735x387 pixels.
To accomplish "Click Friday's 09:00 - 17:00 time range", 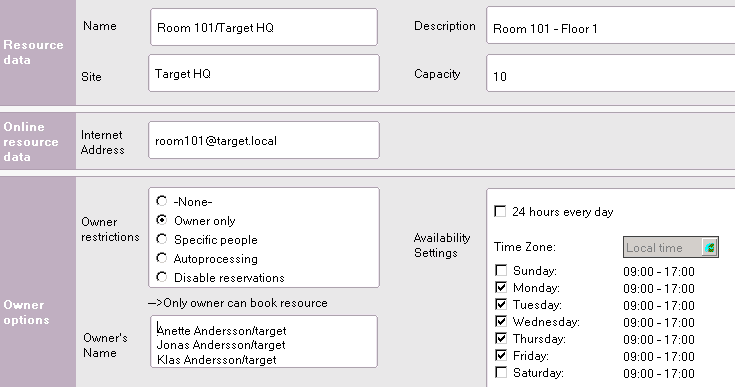I will tap(659, 357).
